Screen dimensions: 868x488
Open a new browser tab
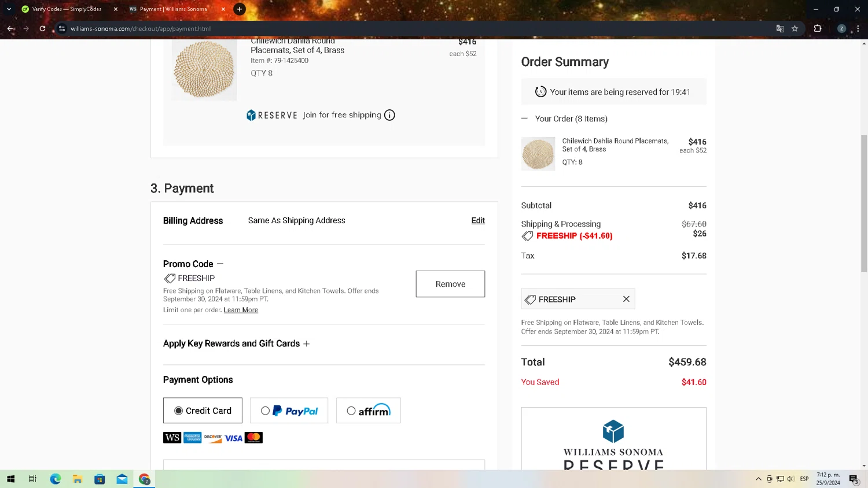pos(240,9)
